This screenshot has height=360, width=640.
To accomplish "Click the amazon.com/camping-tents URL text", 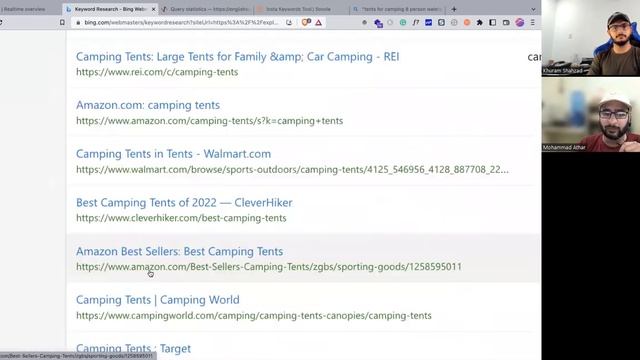I will click(209, 121).
